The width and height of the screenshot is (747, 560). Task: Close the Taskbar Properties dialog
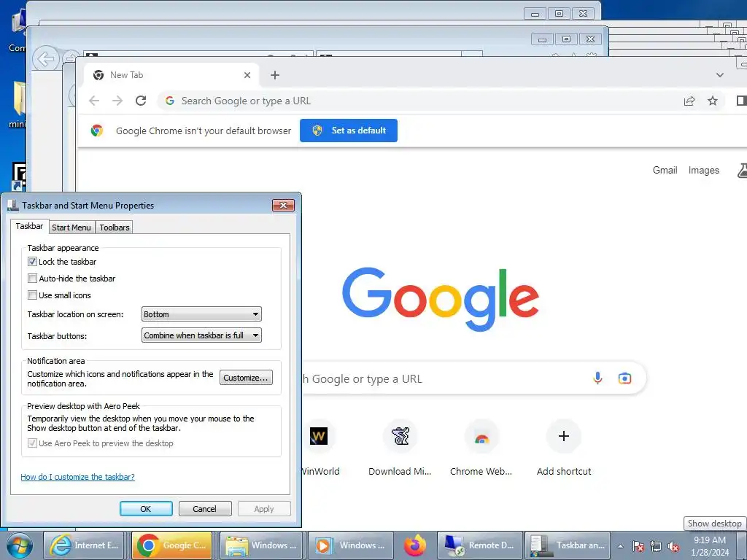(284, 205)
